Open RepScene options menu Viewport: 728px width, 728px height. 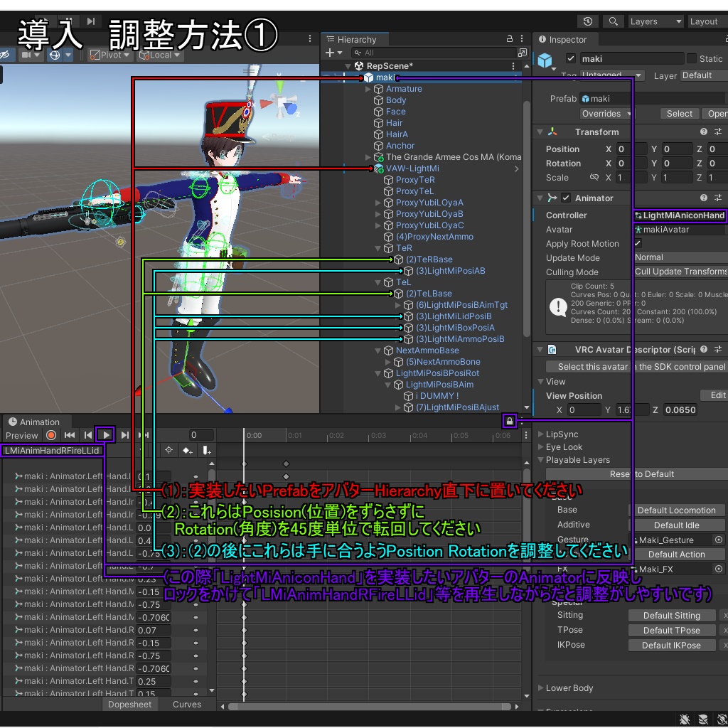[513, 66]
